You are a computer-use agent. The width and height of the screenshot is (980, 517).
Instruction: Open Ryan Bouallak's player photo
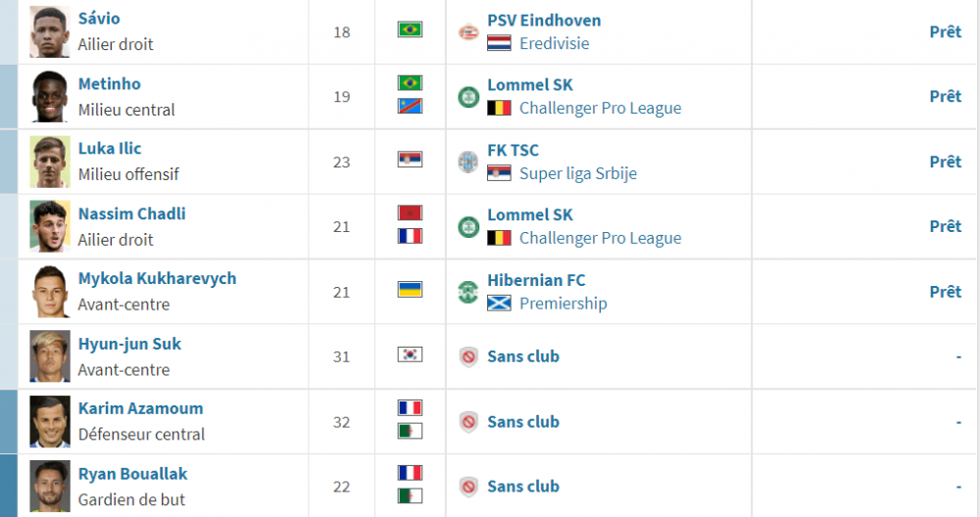coord(50,487)
